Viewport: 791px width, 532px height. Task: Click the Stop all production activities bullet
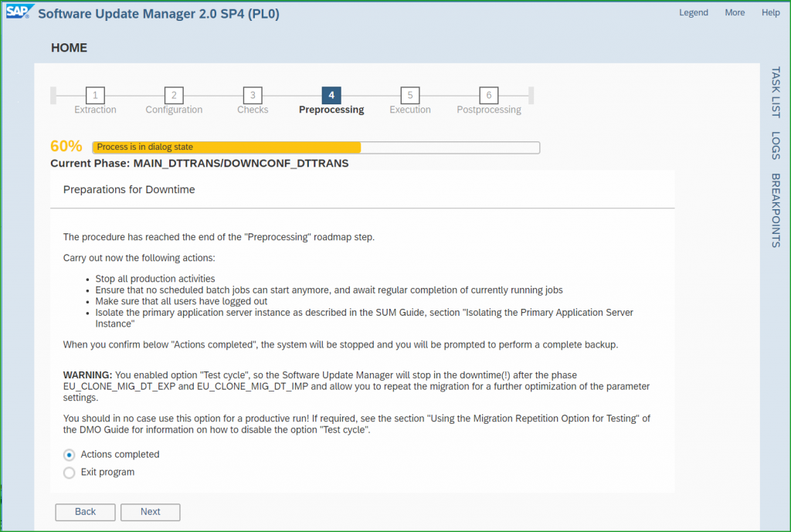pyautogui.click(x=154, y=279)
